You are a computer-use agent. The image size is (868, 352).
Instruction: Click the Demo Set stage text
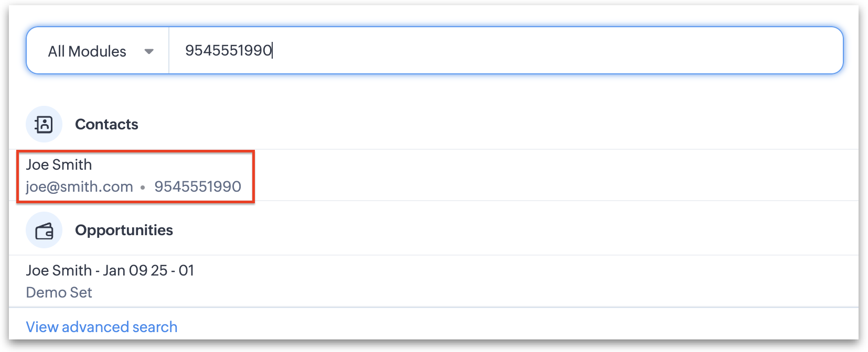(59, 292)
